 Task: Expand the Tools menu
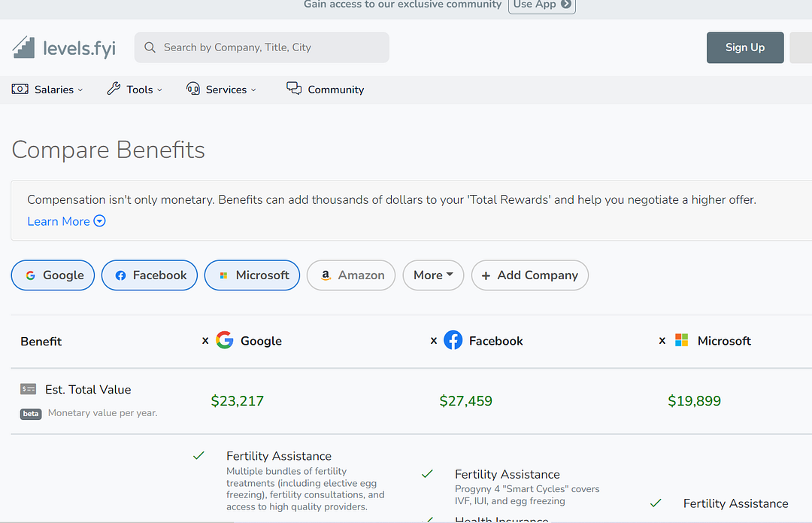[x=135, y=89]
